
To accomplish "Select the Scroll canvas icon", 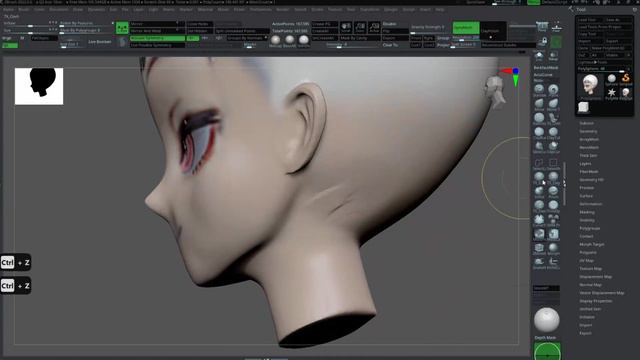I will click(346, 27).
